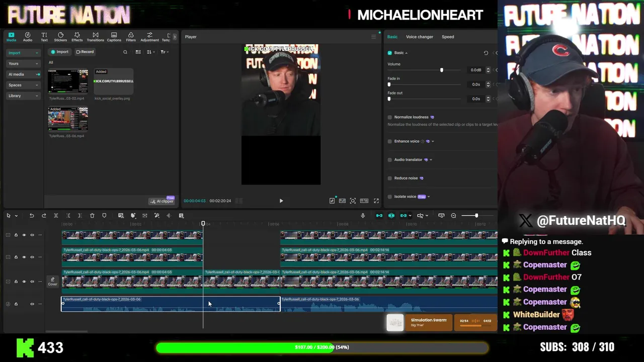Click the Redo timeline icon
Viewport: 644px width, 362px height.
(x=44, y=216)
